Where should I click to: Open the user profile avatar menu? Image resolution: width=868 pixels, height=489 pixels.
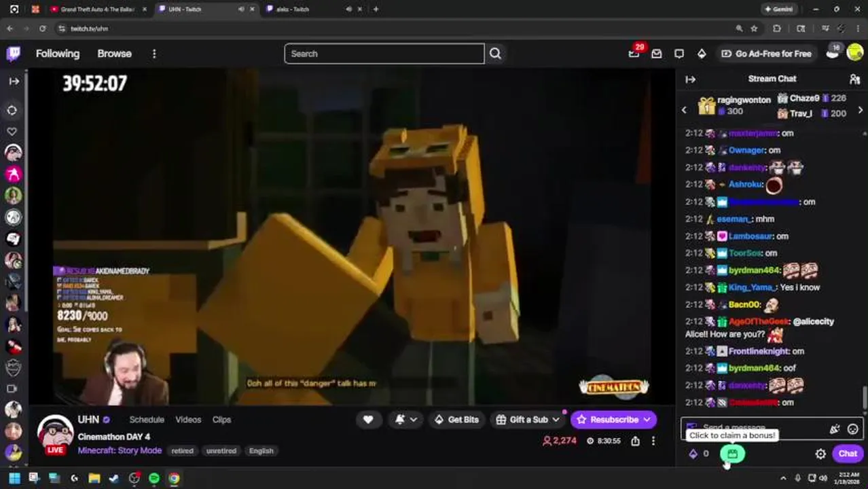click(855, 53)
